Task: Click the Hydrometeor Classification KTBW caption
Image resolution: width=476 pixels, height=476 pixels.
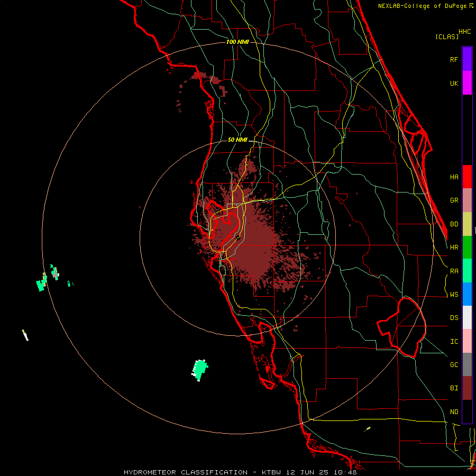Action: click(x=240, y=472)
